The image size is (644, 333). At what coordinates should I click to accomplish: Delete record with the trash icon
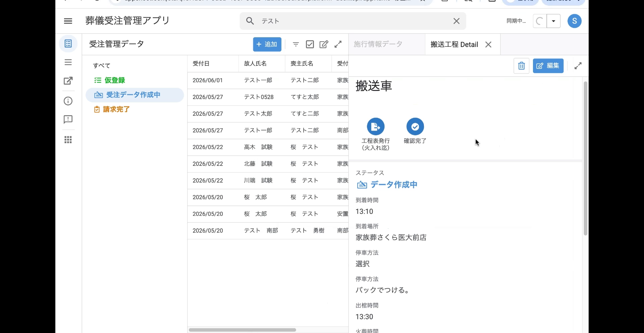point(521,66)
